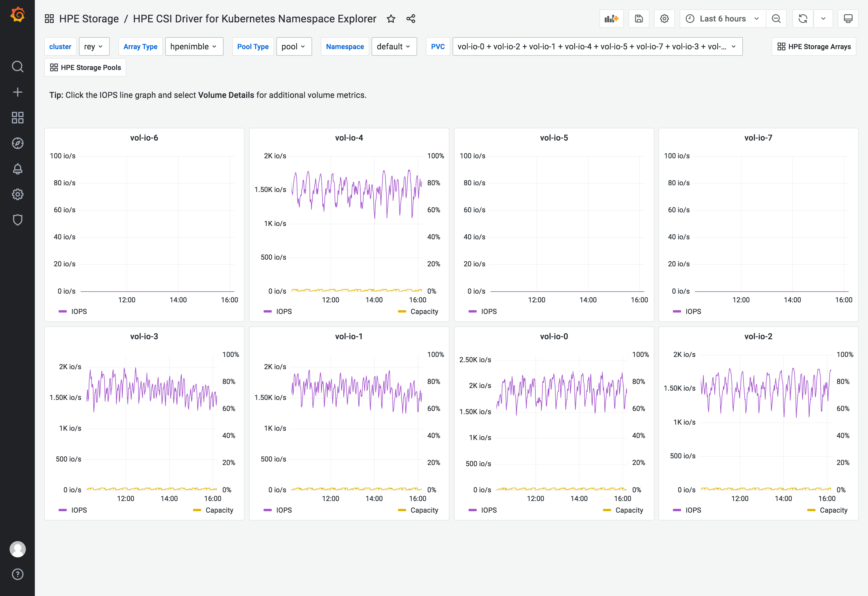Open the Array Type hpenimble dropdown

(x=194, y=47)
